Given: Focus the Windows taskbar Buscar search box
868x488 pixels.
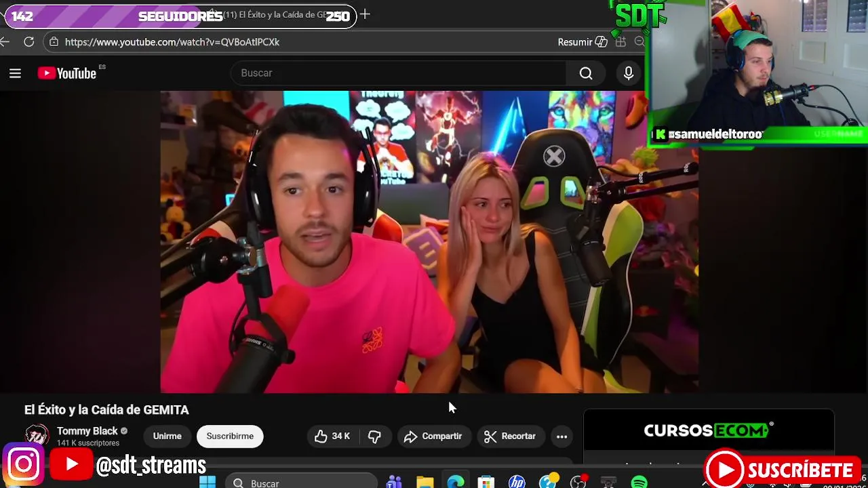Looking at the screenshot, I should click(301, 483).
